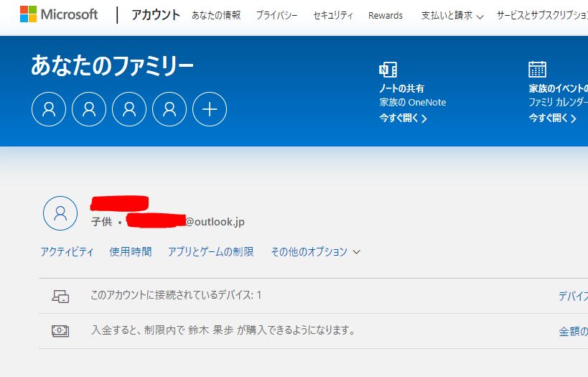Open the Rewards menu item
This screenshot has height=377, width=588.
[x=386, y=15]
